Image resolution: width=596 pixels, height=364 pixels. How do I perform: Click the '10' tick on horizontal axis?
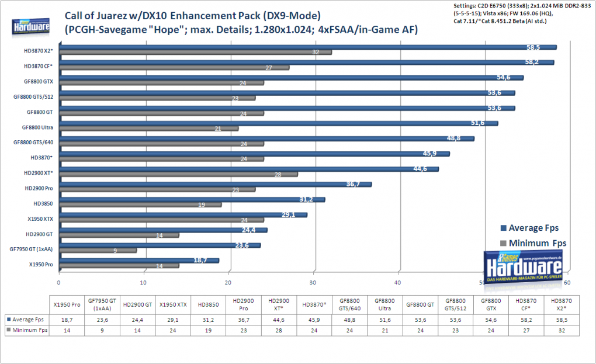point(143,282)
